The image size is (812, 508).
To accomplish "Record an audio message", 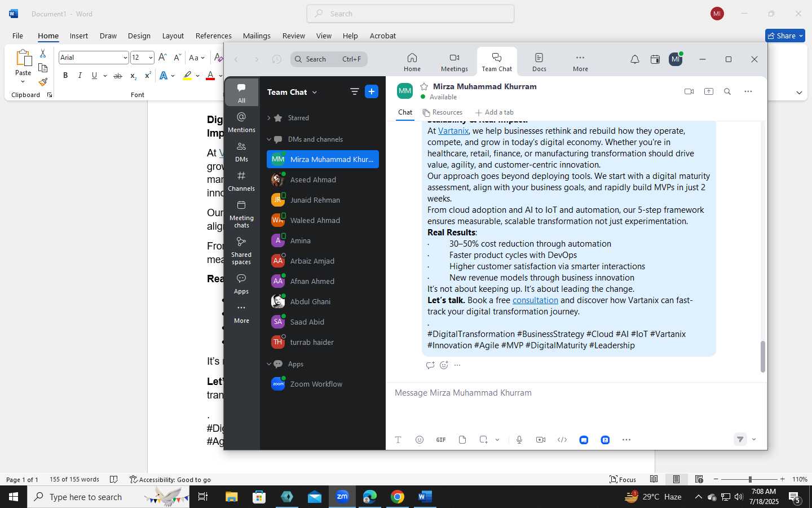I will point(519,440).
